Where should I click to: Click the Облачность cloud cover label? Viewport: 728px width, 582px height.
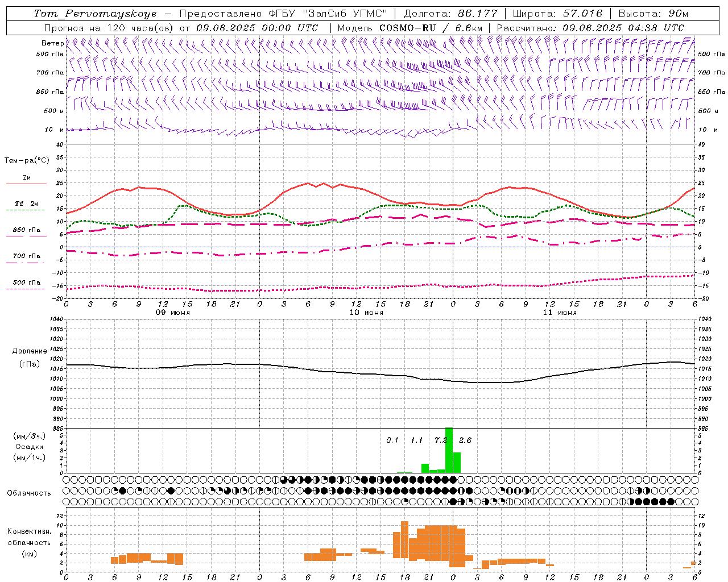[30, 493]
